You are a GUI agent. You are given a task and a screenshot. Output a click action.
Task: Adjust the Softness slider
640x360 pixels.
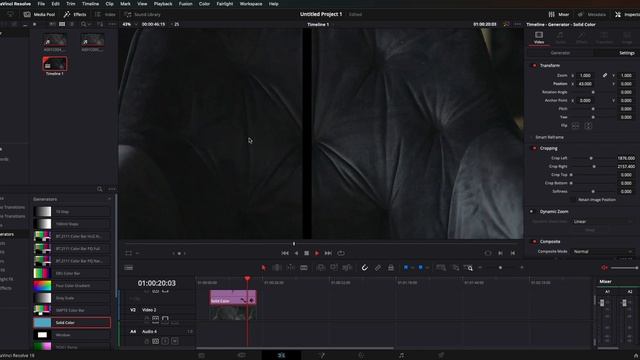(x=593, y=191)
